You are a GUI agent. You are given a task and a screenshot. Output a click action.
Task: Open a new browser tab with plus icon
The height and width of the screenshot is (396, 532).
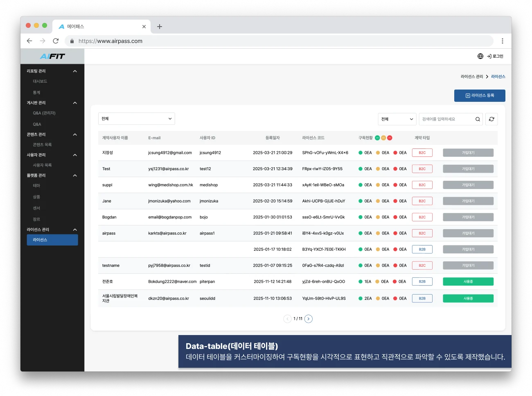click(x=160, y=27)
